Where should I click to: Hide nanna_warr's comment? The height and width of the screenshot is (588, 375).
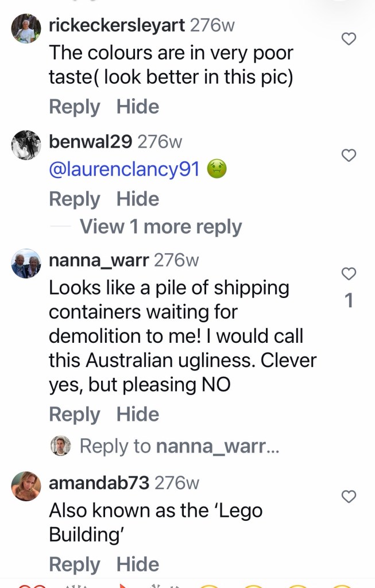pos(138,414)
